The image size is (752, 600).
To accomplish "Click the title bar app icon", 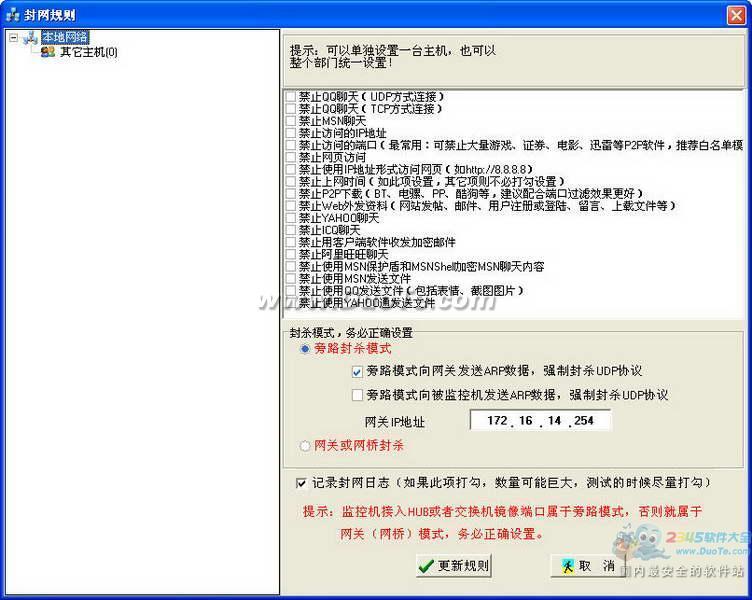I will pos(12,15).
